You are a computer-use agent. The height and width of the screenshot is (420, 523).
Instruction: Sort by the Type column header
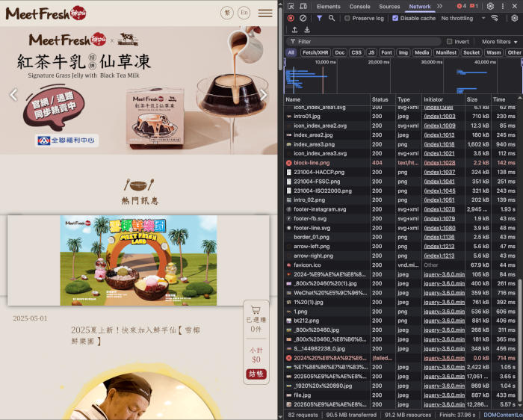pyautogui.click(x=408, y=99)
